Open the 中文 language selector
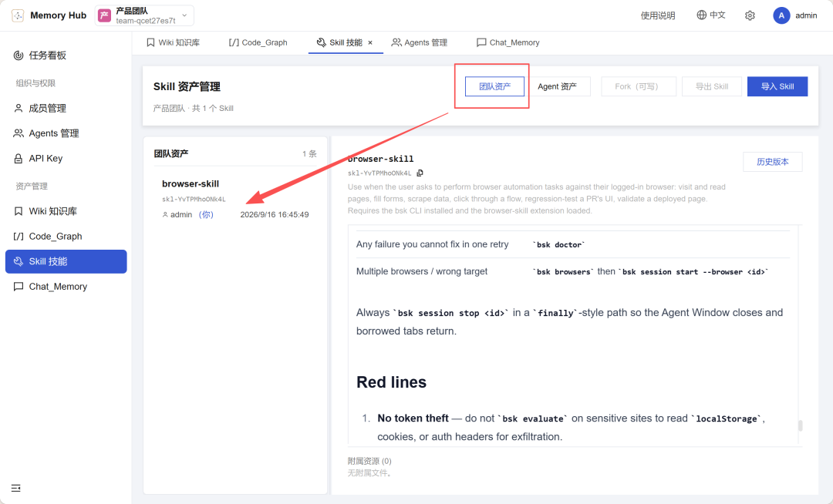This screenshot has width=833, height=504. point(711,15)
